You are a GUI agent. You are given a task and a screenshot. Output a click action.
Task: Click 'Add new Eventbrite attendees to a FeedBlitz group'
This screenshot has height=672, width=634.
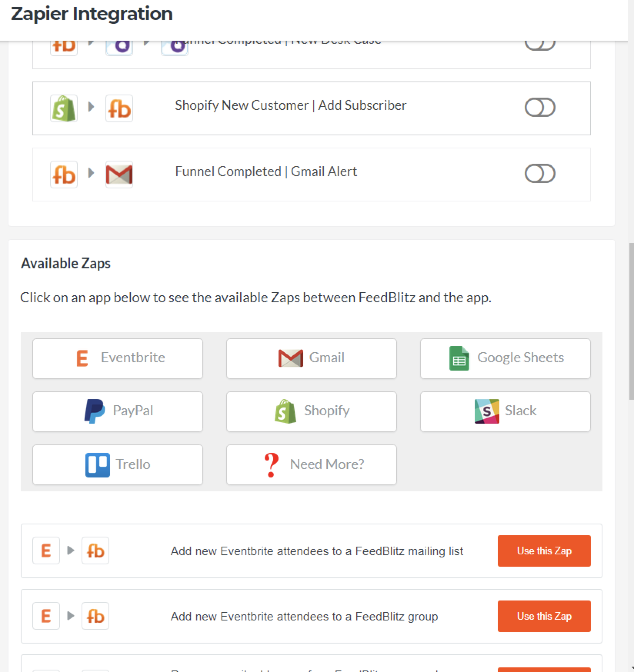304,617
